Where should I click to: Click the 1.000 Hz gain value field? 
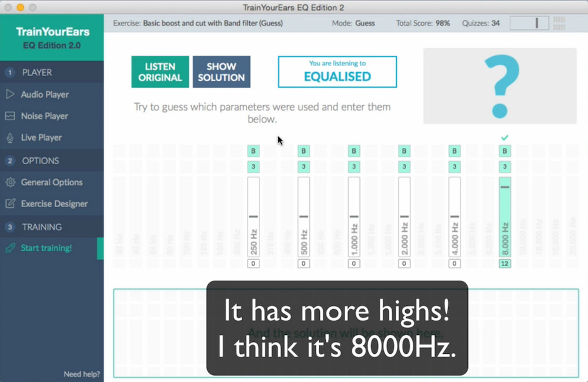(353, 264)
